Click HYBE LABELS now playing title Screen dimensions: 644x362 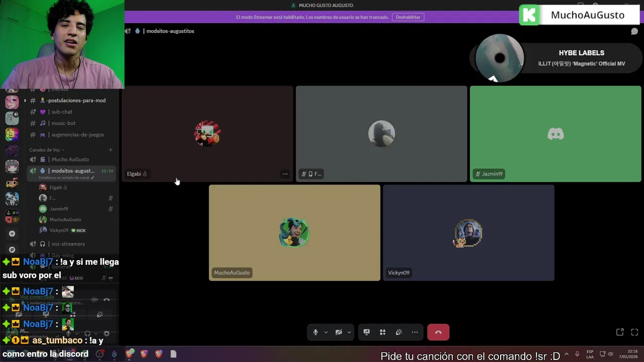[582, 53]
